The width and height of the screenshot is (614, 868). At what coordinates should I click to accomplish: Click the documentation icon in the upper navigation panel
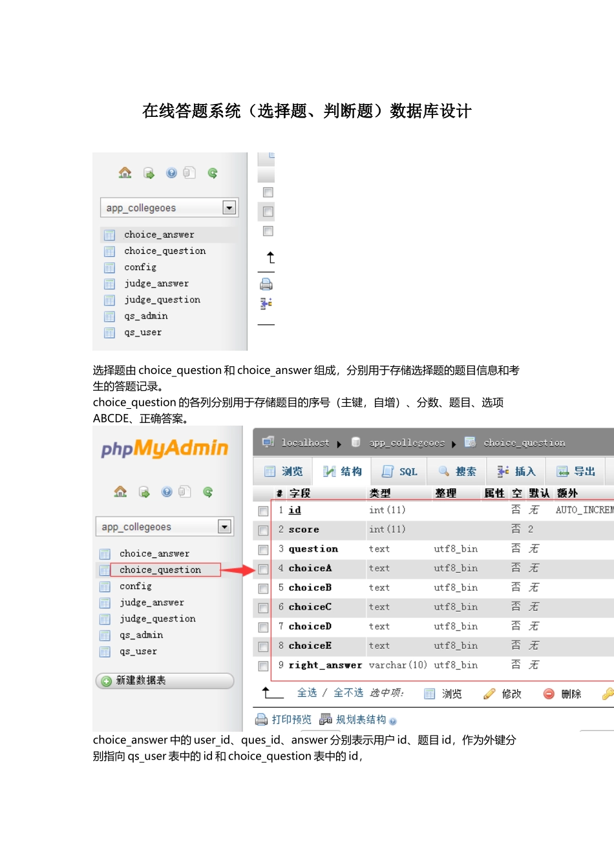189,173
